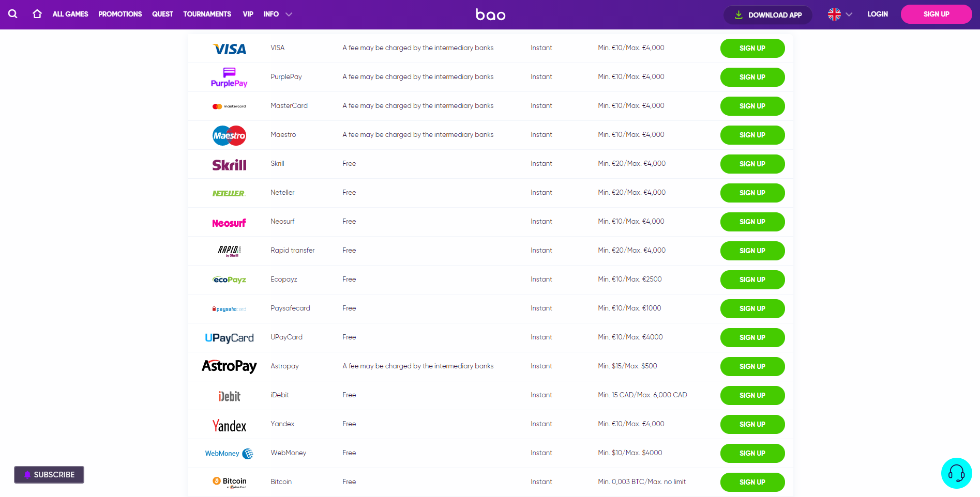
Task: Open PROMOTIONS page
Action: coord(120,14)
